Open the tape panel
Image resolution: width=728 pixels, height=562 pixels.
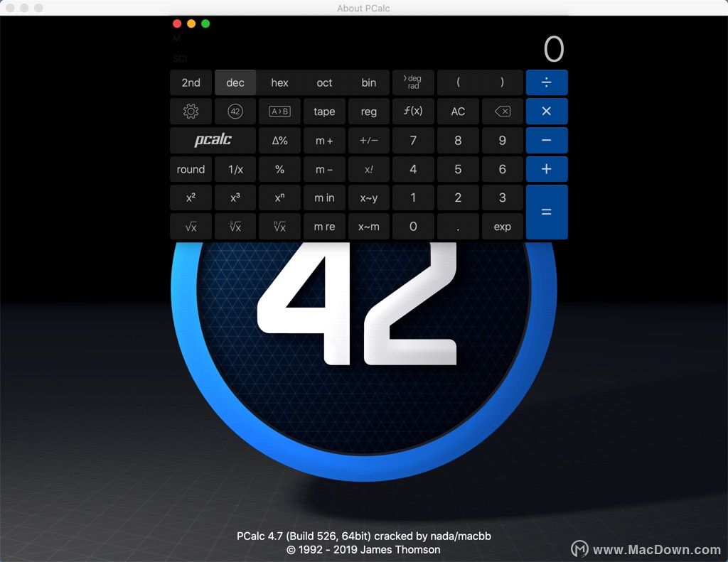324,112
